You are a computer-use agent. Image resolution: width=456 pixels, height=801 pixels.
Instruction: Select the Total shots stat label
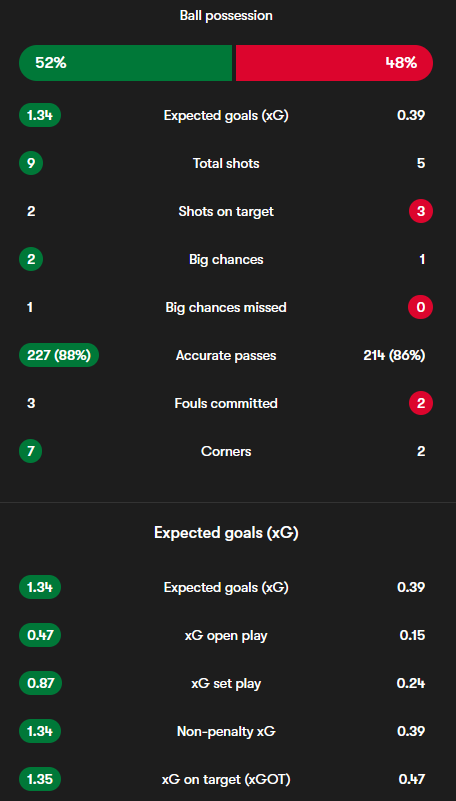coord(226,163)
